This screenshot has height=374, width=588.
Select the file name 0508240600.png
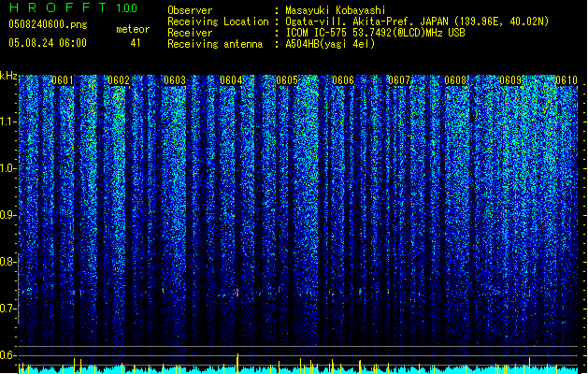(x=48, y=24)
